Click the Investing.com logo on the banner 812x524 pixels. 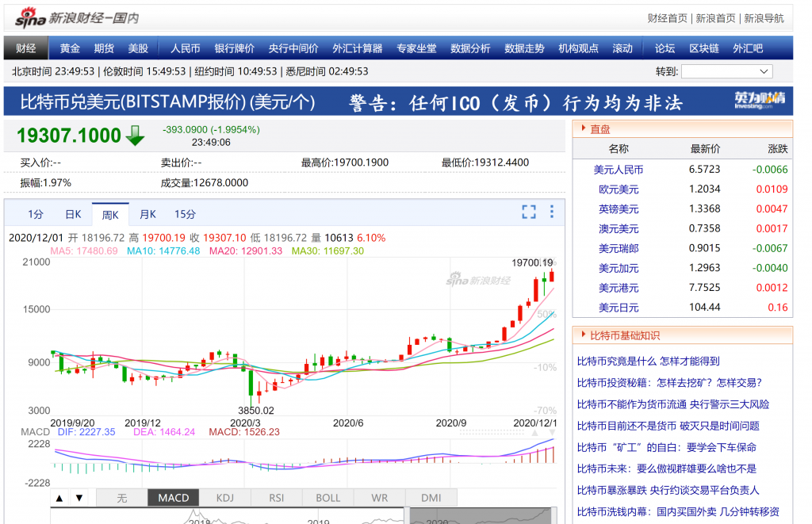(x=759, y=100)
